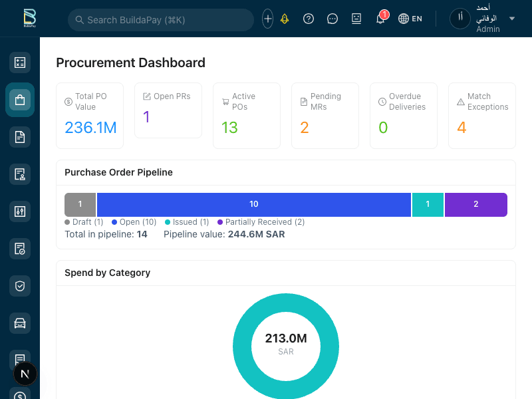Open the compliance shield icon in sidebar
Screen dimensions: 532x399
pyautogui.click(x=19, y=286)
